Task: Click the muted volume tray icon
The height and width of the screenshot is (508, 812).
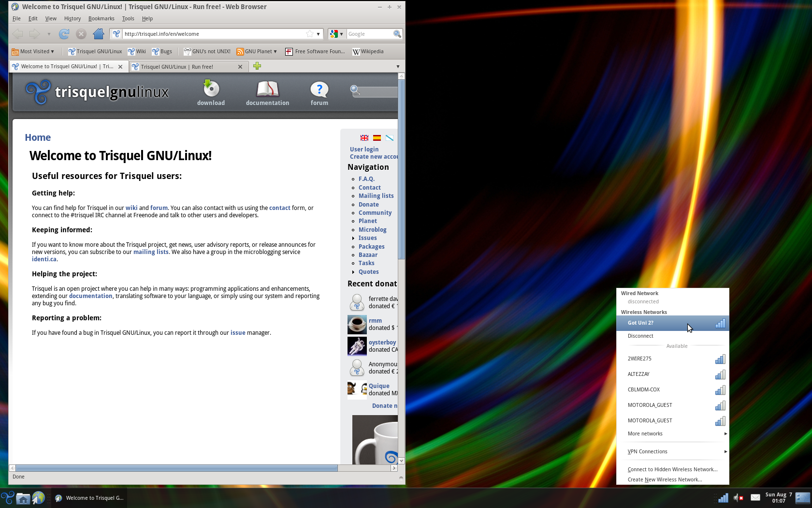Action: (x=739, y=498)
